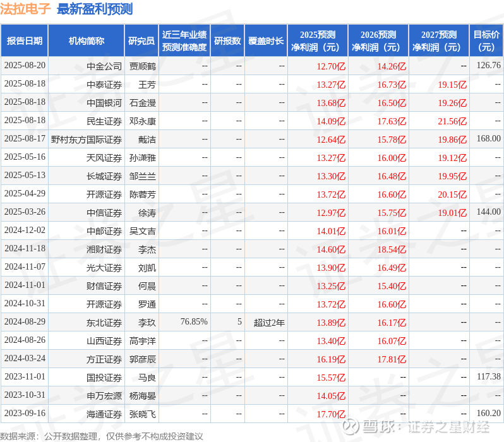The image size is (504, 442).
Task: Select the date 2025-08-20 cell
Action: (25, 66)
